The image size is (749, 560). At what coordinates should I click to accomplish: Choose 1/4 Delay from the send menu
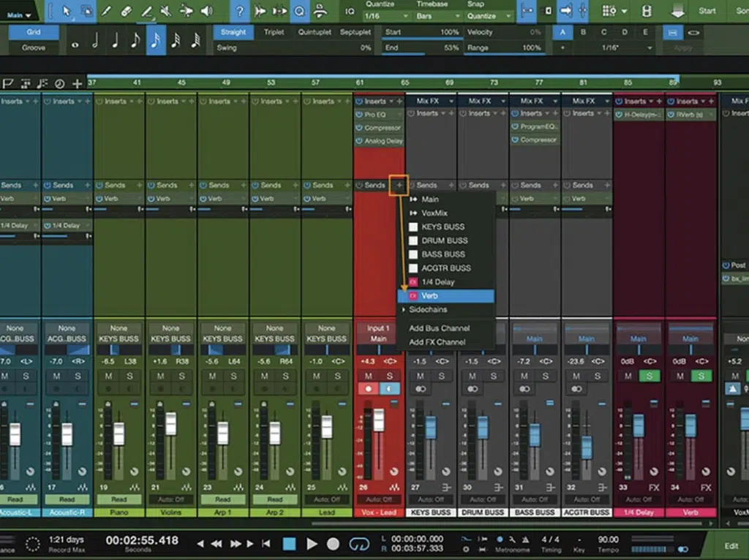[445, 281]
